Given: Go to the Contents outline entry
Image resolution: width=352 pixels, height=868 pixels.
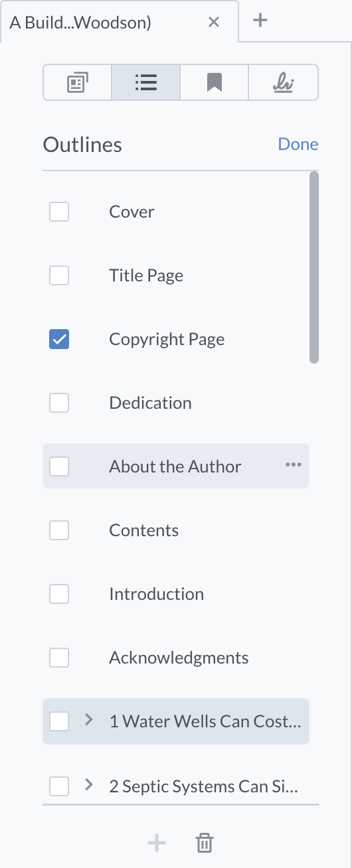Looking at the screenshot, I should (x=144, y=530).
